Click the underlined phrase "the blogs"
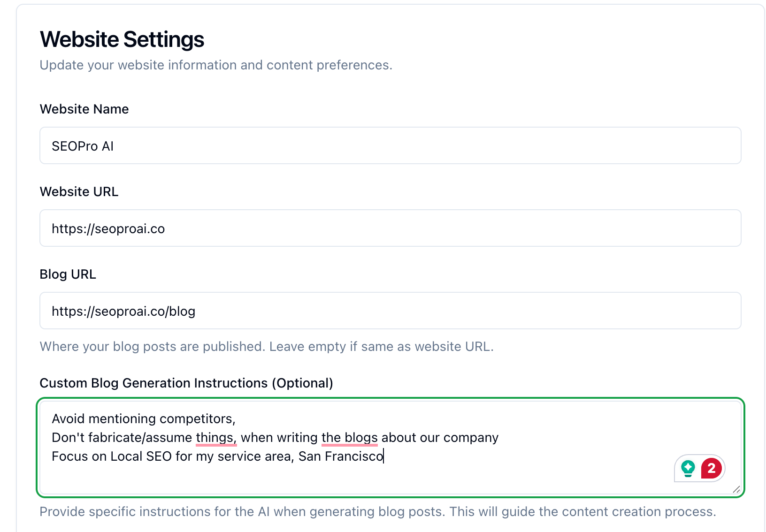766x532 pixels. [349, 438]
